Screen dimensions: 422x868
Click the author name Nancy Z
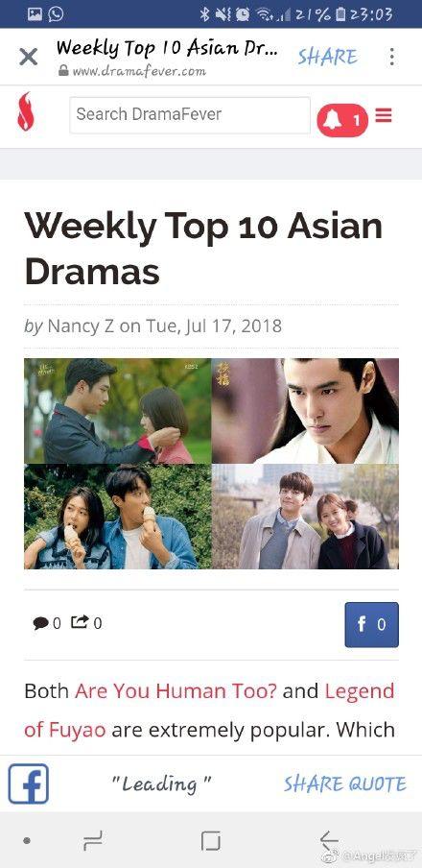[82, 325]
